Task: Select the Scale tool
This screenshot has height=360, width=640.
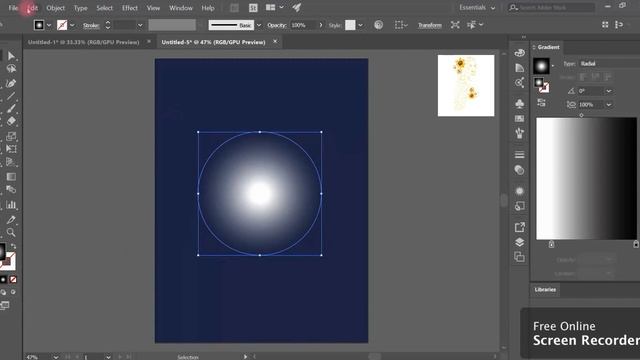Action: tap(11, 136)
